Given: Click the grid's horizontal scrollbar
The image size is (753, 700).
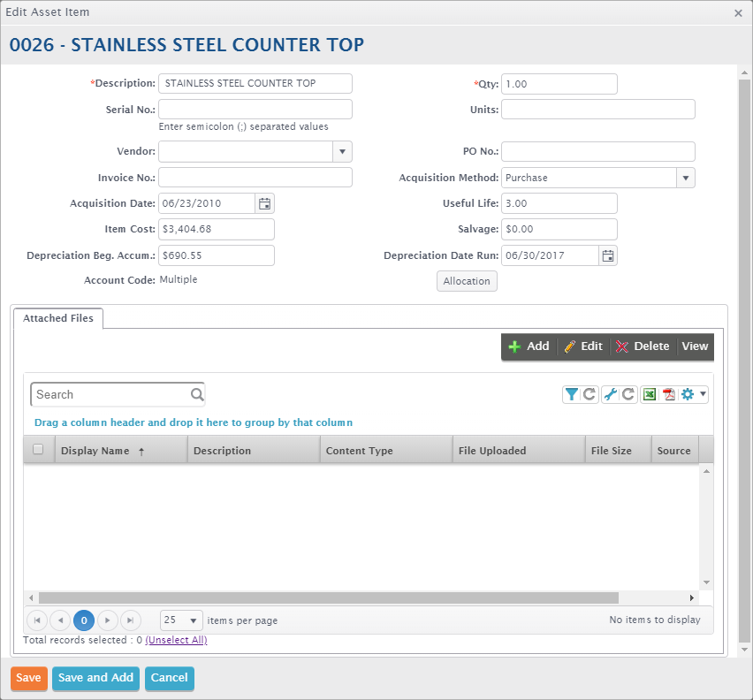Looking at the screenshot, I should tap(328, 597).
